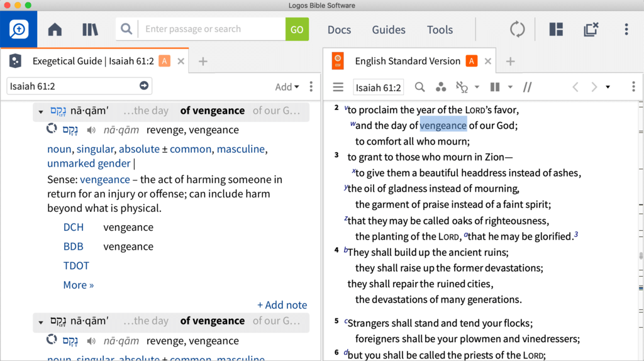Open the TDOT lexicon link
This screenshot has width=644, height=361.
(x=76, y=266)
